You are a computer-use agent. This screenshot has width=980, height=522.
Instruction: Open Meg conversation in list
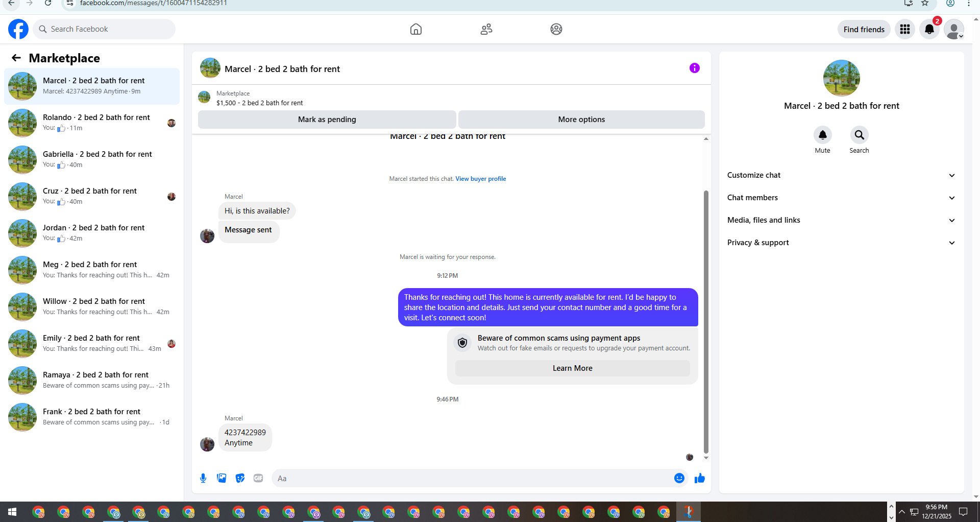[x=92, y=270]
